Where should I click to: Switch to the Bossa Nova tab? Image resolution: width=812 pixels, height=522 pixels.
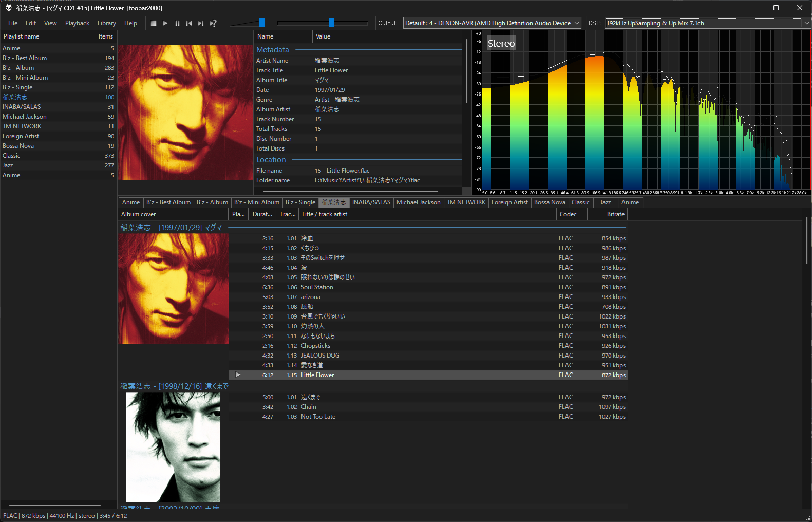[550, 202]
